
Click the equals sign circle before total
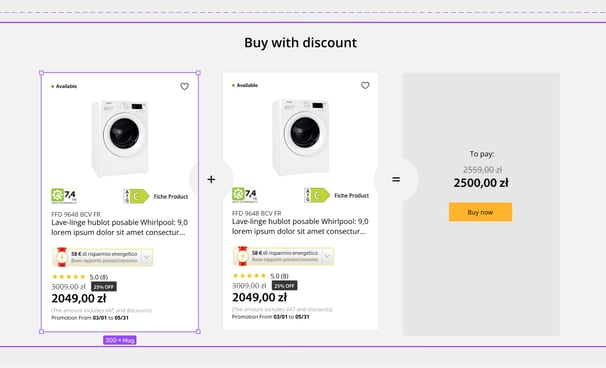point(396,179)
